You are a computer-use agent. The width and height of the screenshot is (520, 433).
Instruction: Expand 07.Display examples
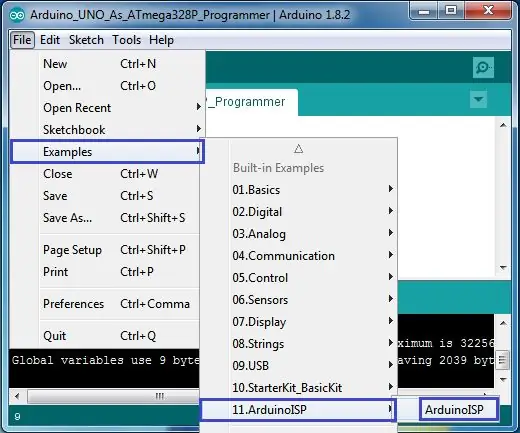299,322
